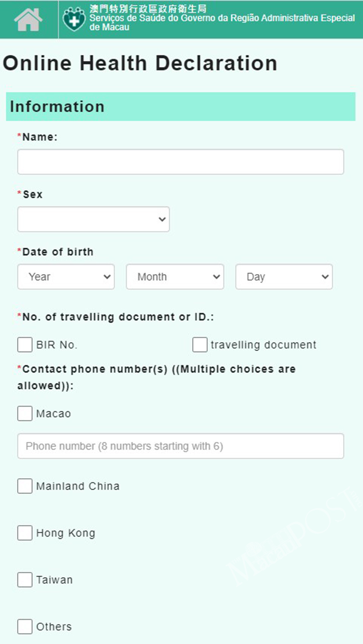Check the Others phone checkbox
Viewport: 363px width, 644px height.
25,627
